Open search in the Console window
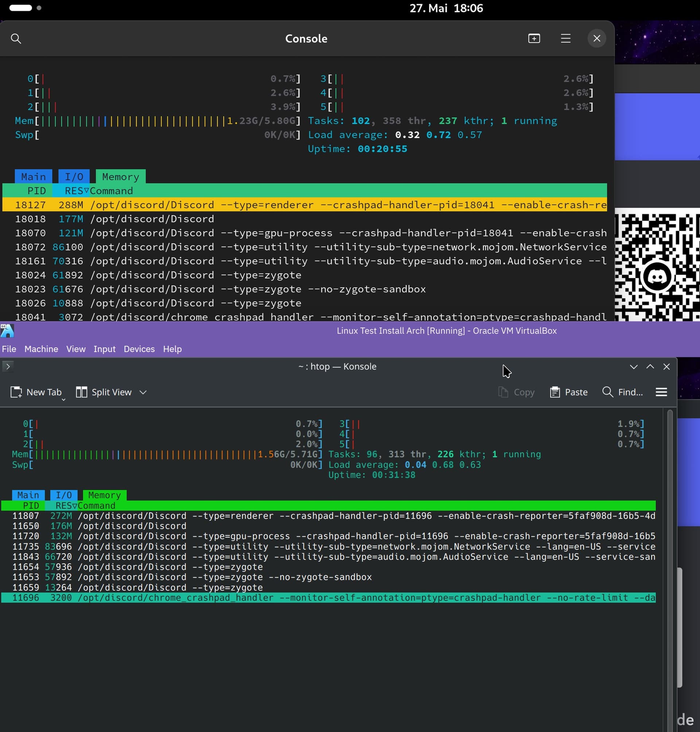Screen dimensions: 700x732 16,38
